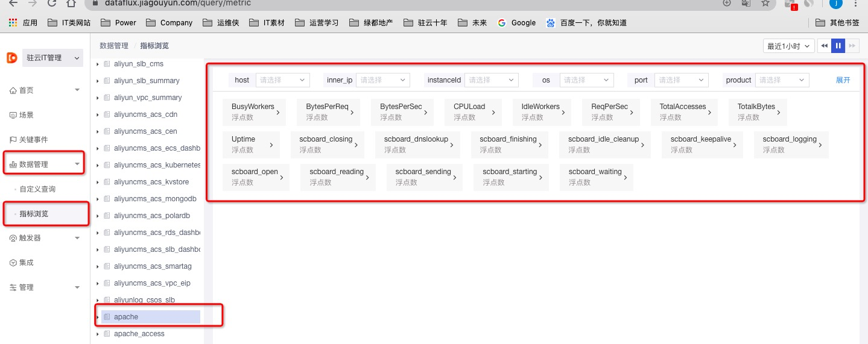Open the 场景 sidebar menu item

(x=27, y=115)
